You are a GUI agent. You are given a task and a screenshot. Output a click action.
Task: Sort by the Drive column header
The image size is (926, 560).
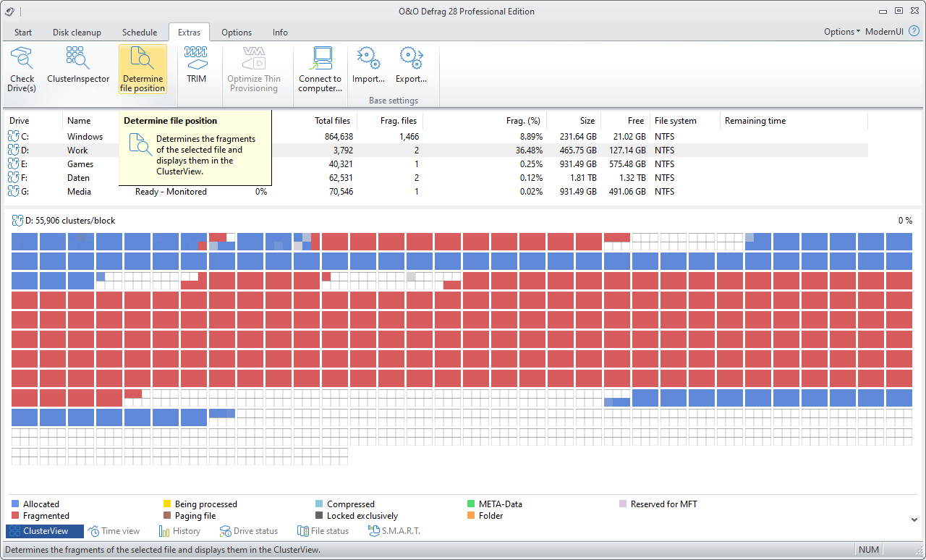pyautogui.click(x=20, y=121)
